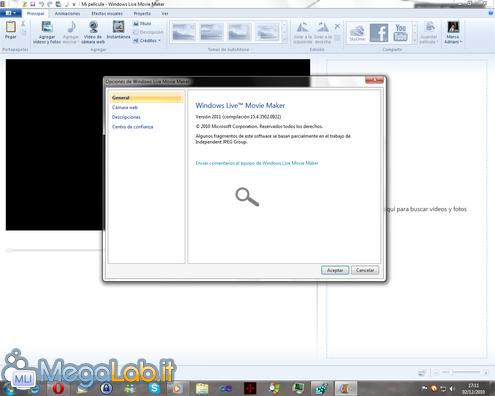
Task: Select the third AutoMovie theme thumbnail
Action: point(239,32)
